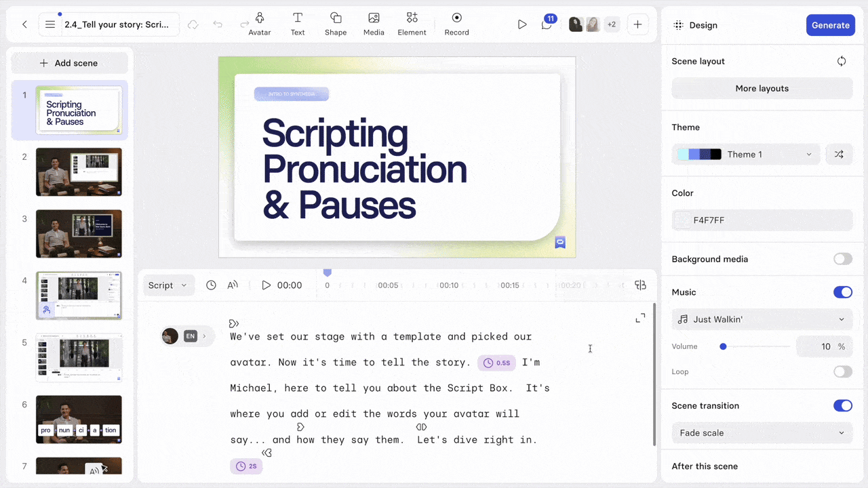Image resolution: width=868 pixels, height=488 pixels.
Task: Open the Avatar tool
Action: (x=260, y=24)
